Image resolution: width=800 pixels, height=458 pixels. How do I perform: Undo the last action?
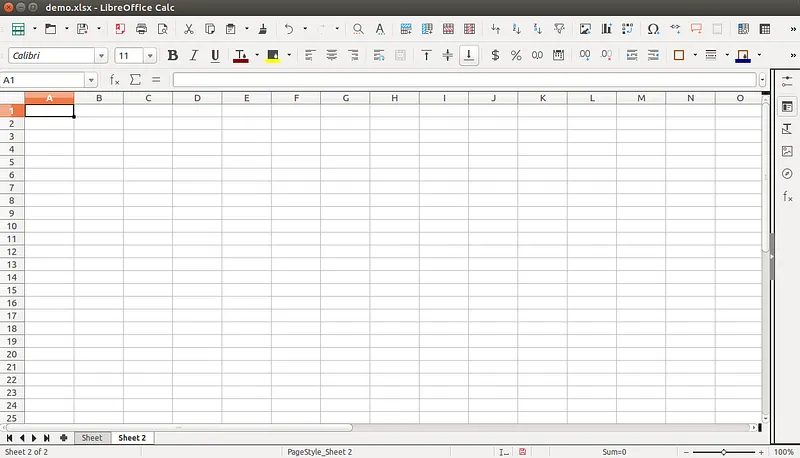pos(289,29)
